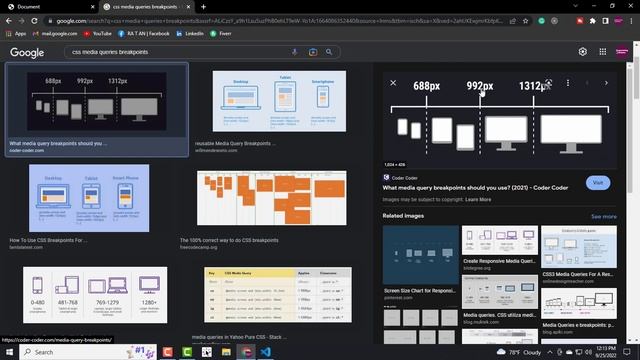
Task: Close the image preview panel
Action: coord(393,83)
